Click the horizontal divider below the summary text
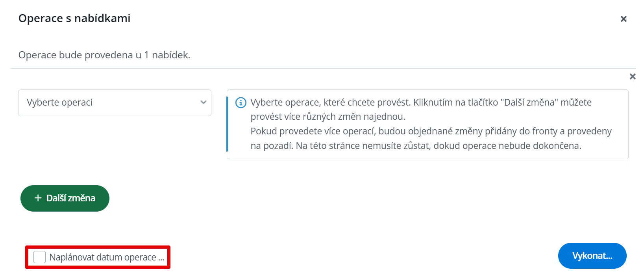Image resolution: width=644 pixels, height=277 pixels. point(323,69)
